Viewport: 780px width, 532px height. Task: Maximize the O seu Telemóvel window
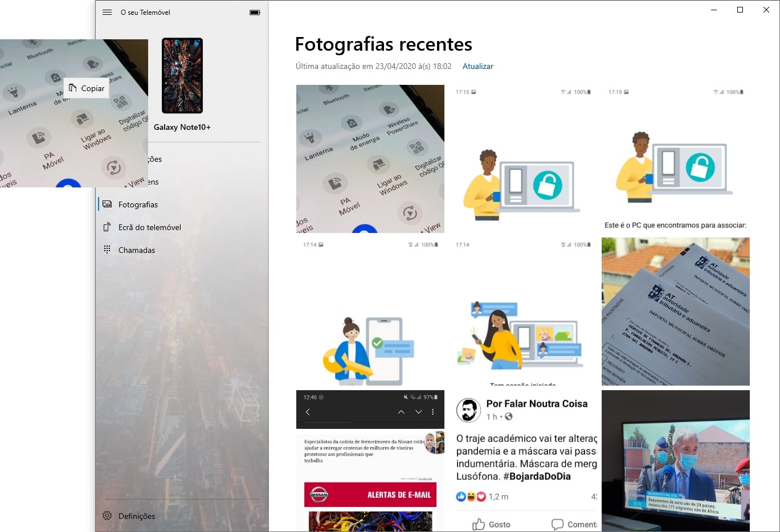click(740, 10)
